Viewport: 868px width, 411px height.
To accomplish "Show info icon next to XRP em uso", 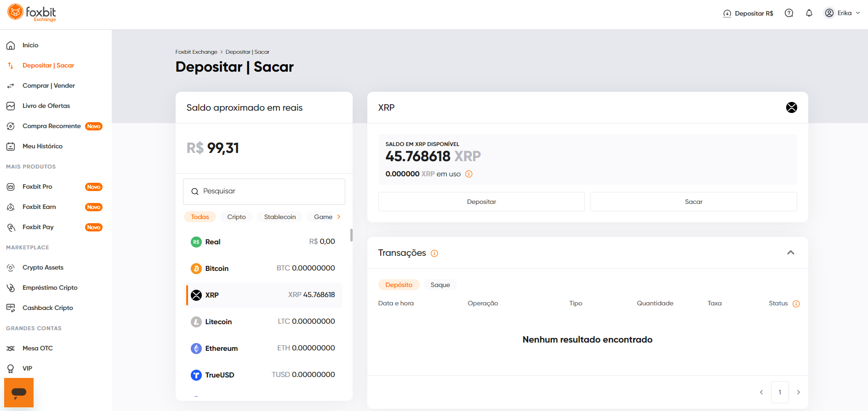I will point(469,174).
